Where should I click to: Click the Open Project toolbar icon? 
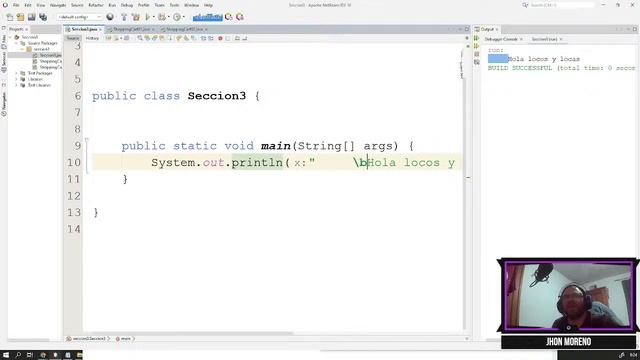tap(31, 17)
